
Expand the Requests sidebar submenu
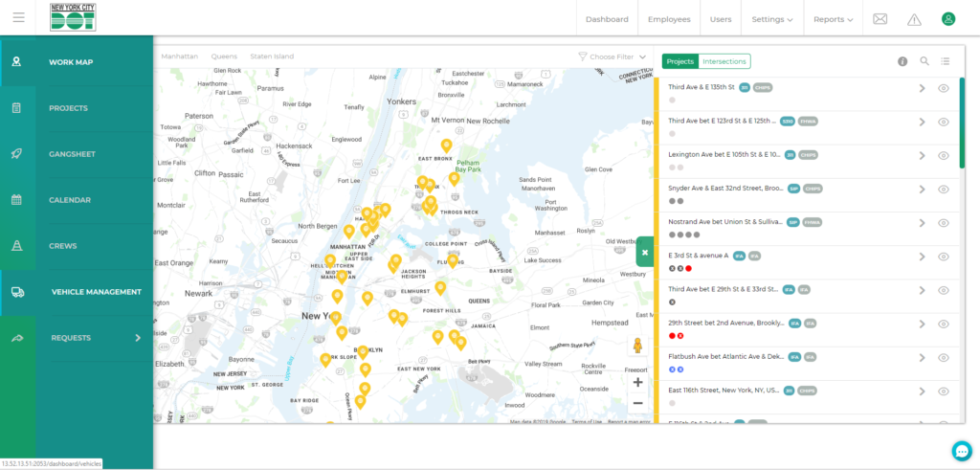(138, 338)
